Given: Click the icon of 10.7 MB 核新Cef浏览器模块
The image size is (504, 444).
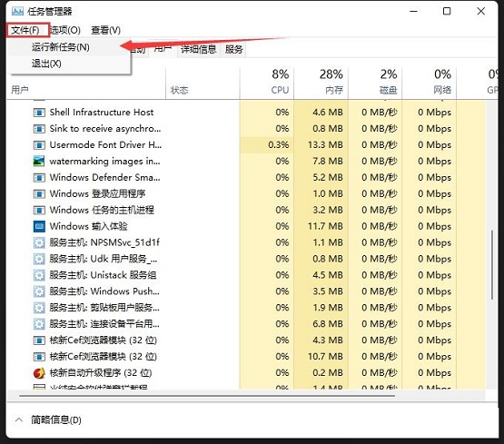Looking at the screenshot, I should click(39, 357).
